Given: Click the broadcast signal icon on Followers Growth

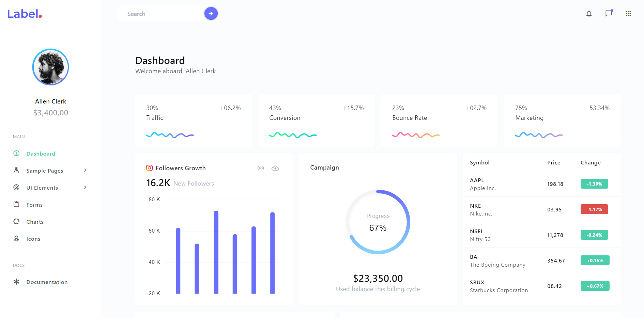Looking at the screenshot, I should pyautogui.click(x=261, y=168).
